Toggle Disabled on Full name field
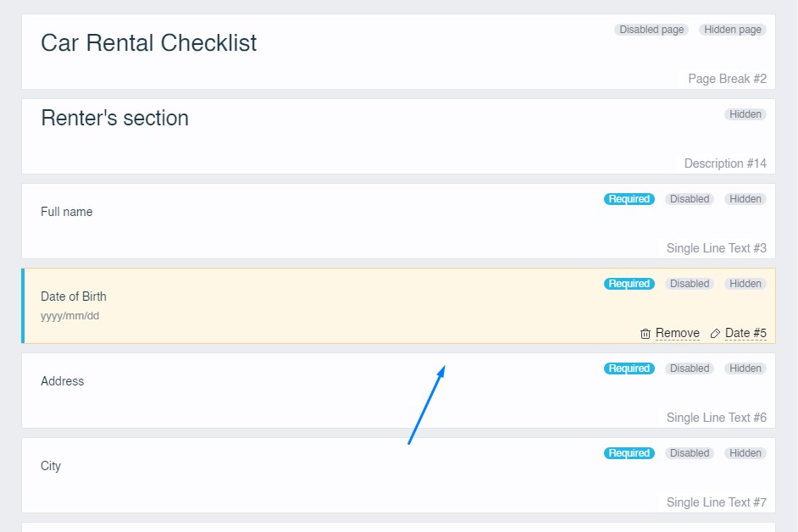Screen dimensions: 798x532 coord(690,199)
